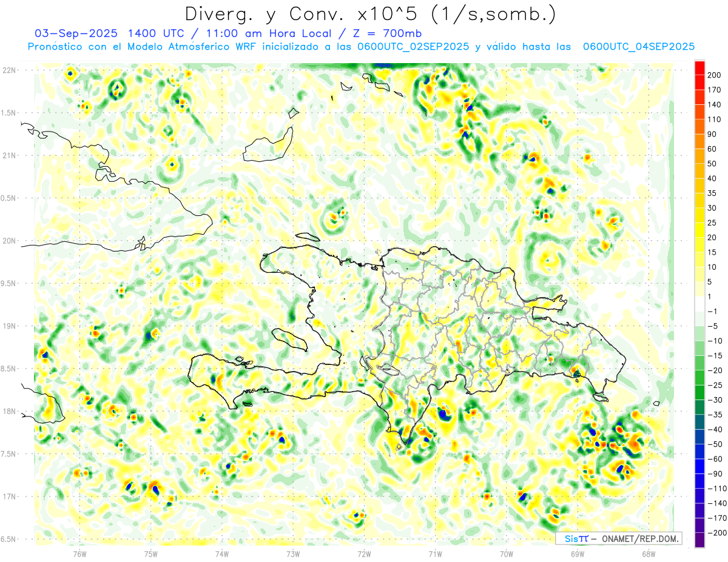Click the 18N latitude label

[8, 412]
